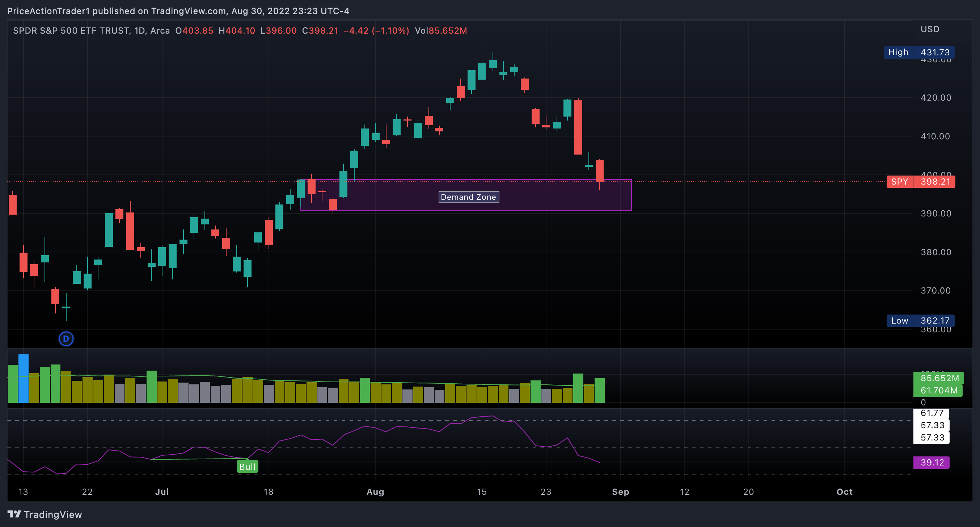980x527 pixels.
Task: Click the '18' date axis label
Action: [x=269, y=492]
